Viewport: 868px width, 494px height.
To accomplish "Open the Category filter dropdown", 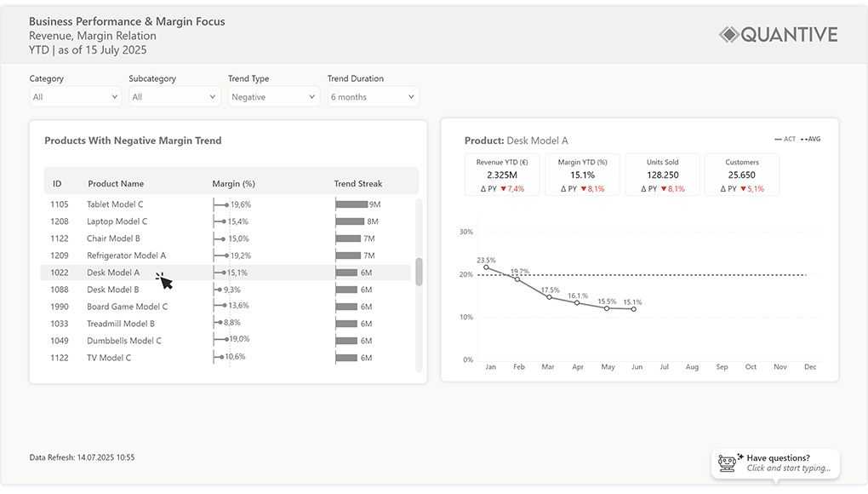I will [75, 96].
